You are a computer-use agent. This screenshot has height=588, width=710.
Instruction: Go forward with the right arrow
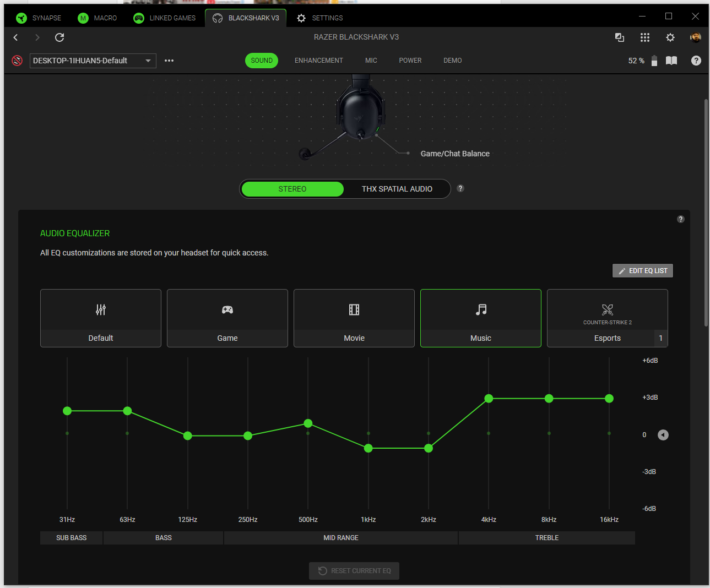(x=37, y=37)
